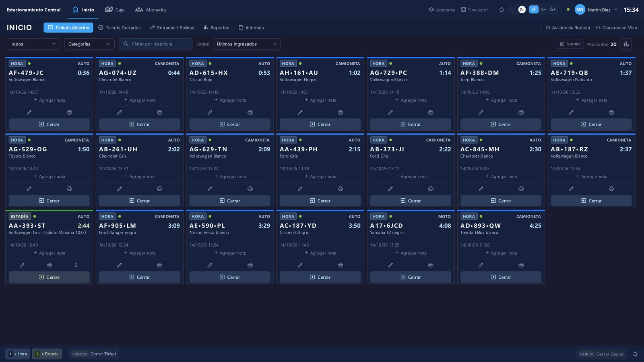Screen dimensions: 644x362
Task: Click the dollar sign icon on ticket AA•393•ST
Action: click(76, 265)
